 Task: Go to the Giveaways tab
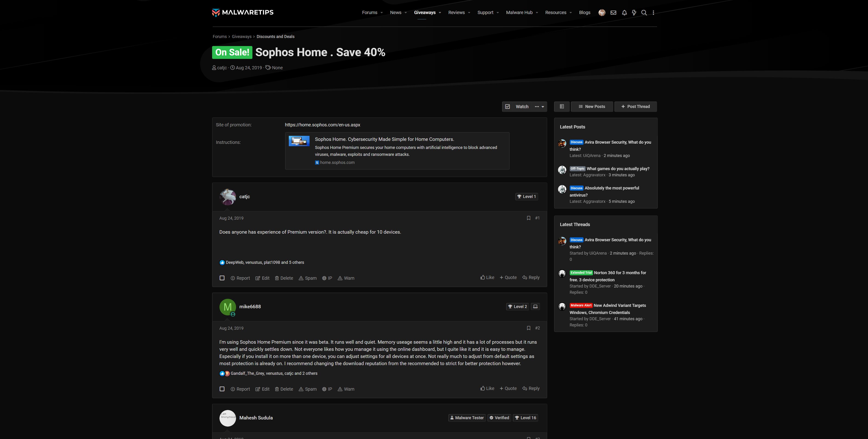click(x=425, y=12)
